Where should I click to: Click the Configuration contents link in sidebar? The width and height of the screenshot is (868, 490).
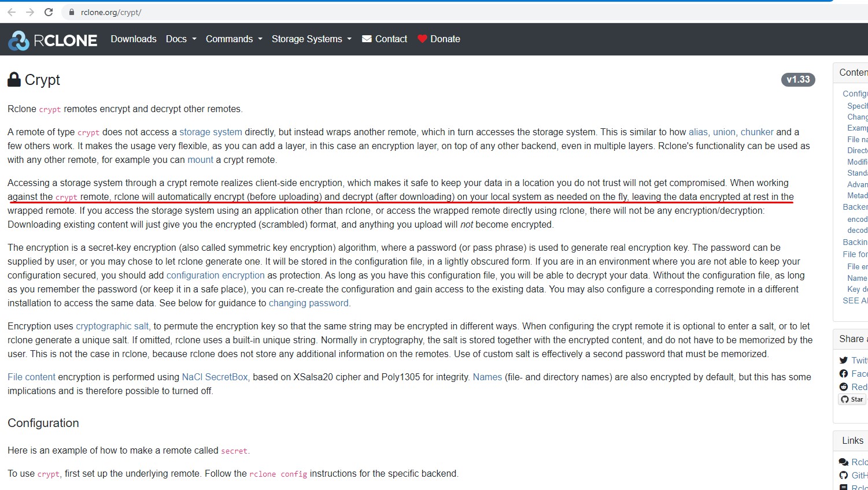pyautogui.click(x=855, y=94)
